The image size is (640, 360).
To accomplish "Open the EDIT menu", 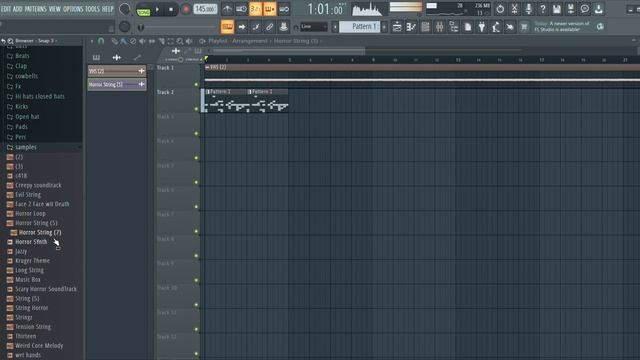I will point(6,9).
